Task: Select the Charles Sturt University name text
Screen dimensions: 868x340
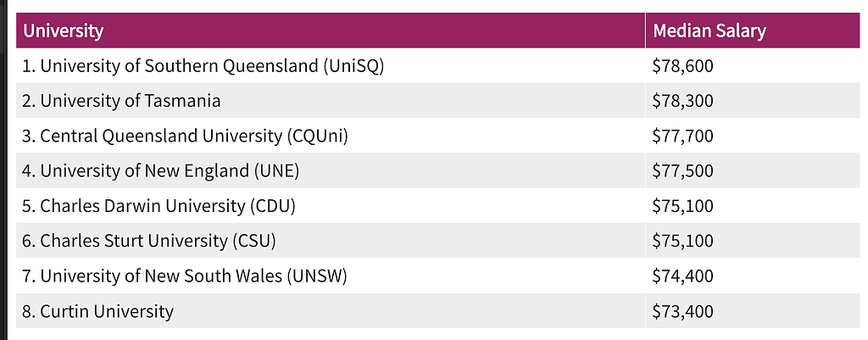Action: (149, 241)
